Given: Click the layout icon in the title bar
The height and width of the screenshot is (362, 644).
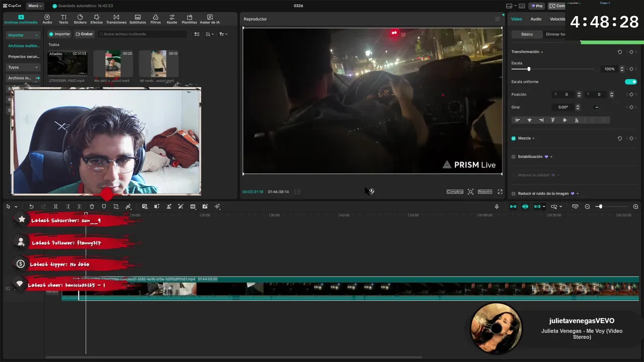Looking at the screenshot, I should (x=509, y=6).
